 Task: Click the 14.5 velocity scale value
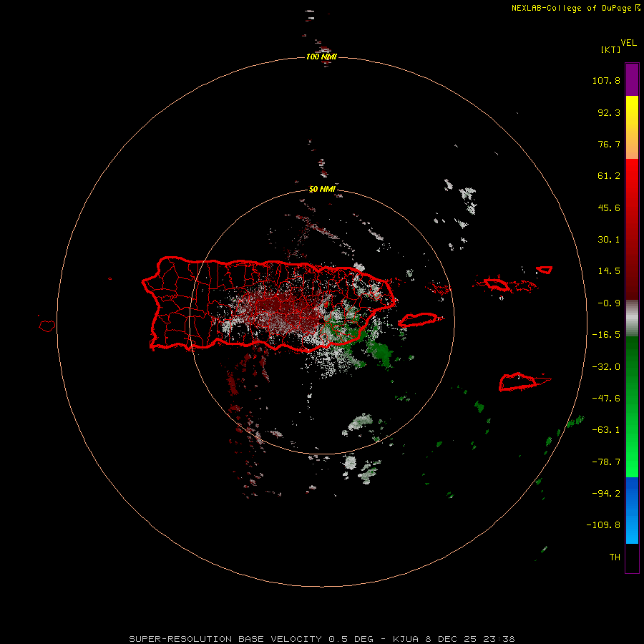pos(609,271)
